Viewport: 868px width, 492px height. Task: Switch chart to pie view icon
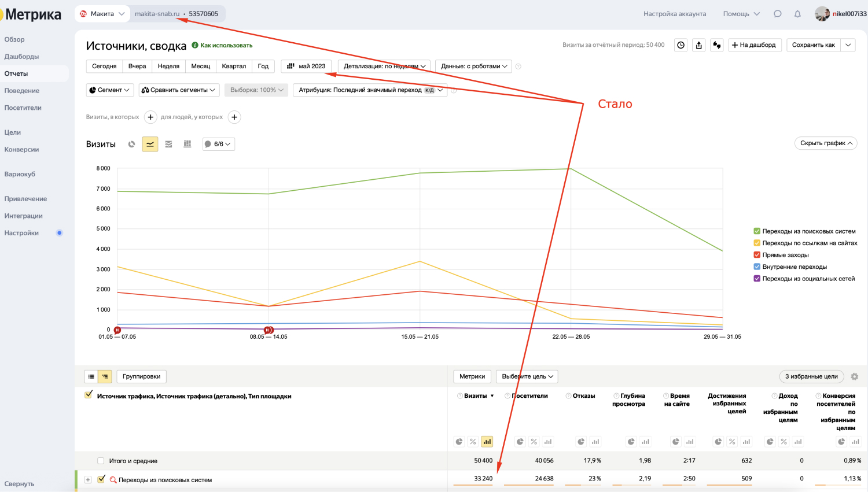click(132, 144)
